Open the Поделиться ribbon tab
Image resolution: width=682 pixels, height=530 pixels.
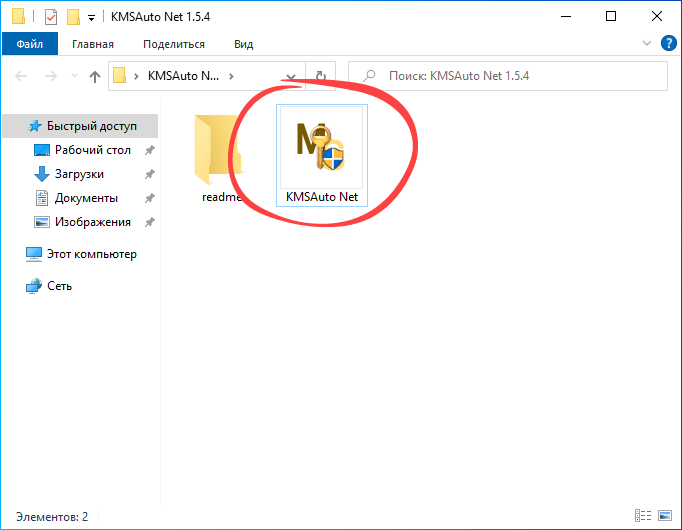pyautogui.click(x=174, y=44)
